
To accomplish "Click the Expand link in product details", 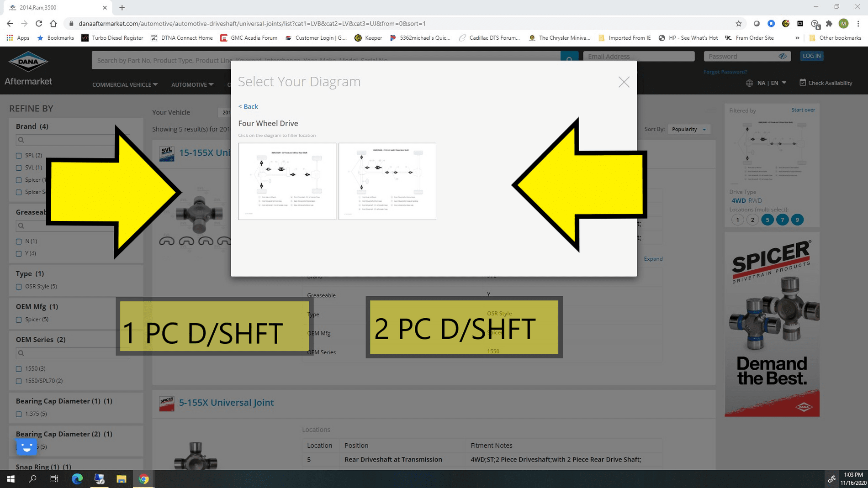I will (x=653, y=259).
